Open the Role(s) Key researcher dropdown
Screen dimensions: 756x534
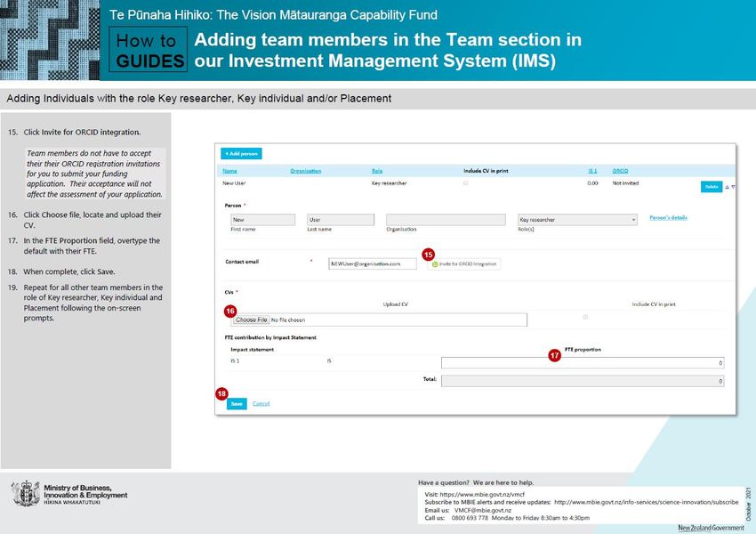pos(577,220)
